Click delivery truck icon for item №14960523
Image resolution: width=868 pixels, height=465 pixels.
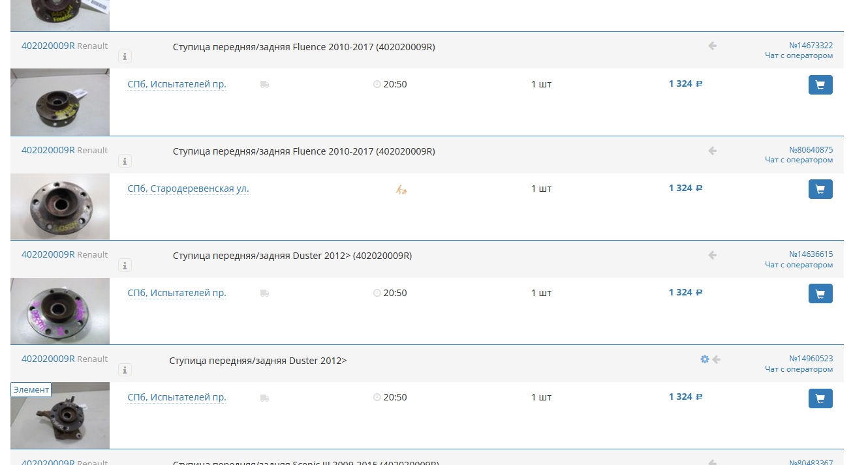[264, 398]
